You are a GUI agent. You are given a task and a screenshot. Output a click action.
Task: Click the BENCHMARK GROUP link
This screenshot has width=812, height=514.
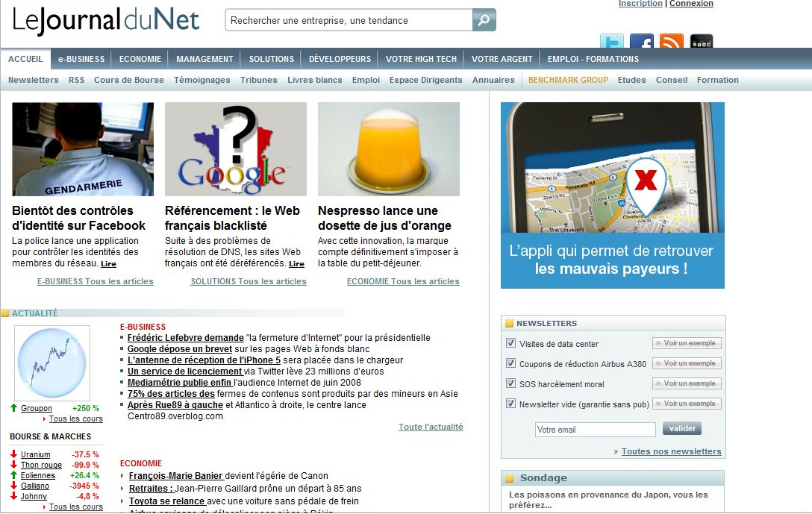click(568, 80)
